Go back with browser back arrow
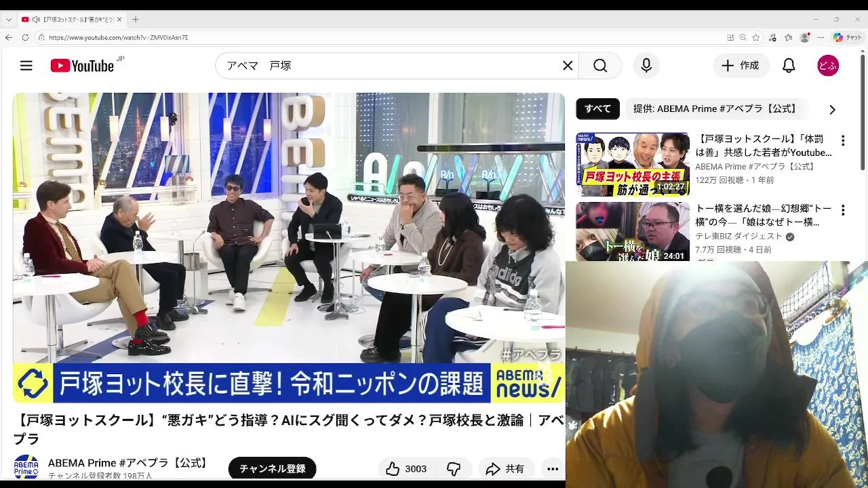 point(9,37)
